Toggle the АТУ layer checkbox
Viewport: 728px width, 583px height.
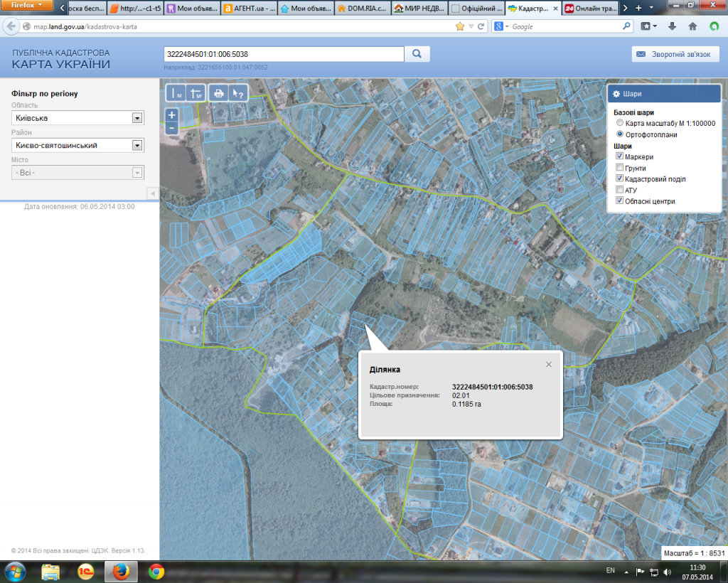[620, 191]
